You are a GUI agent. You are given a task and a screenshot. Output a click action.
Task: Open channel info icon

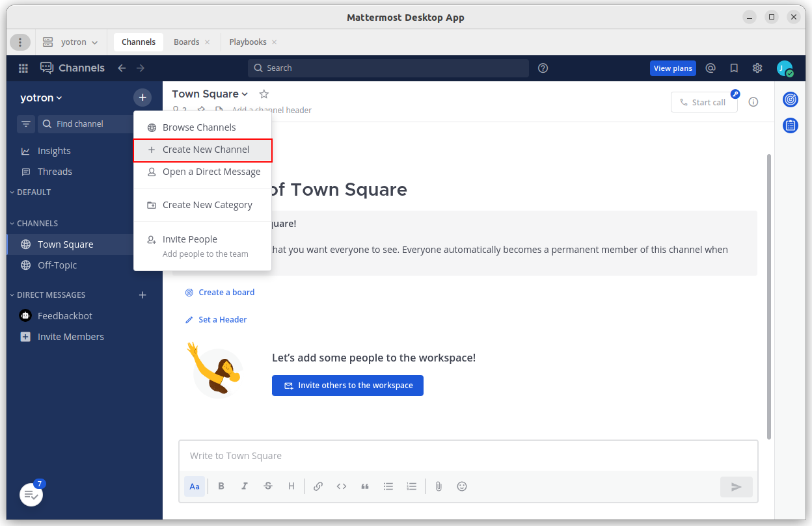[x=753, y=102]
